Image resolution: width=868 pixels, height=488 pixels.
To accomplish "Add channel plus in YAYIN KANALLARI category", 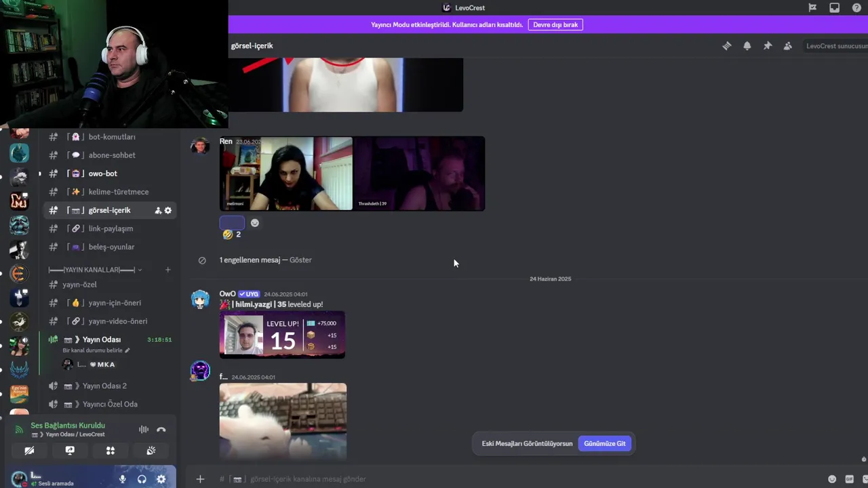I will 167,270.
